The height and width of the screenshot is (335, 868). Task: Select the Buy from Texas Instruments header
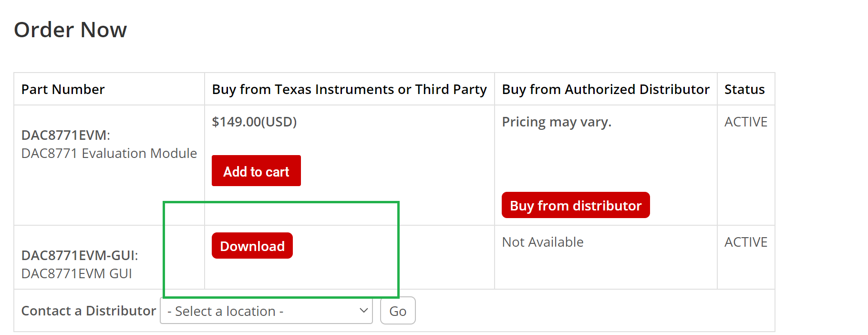pyautogui.click(x=349, y=89)
